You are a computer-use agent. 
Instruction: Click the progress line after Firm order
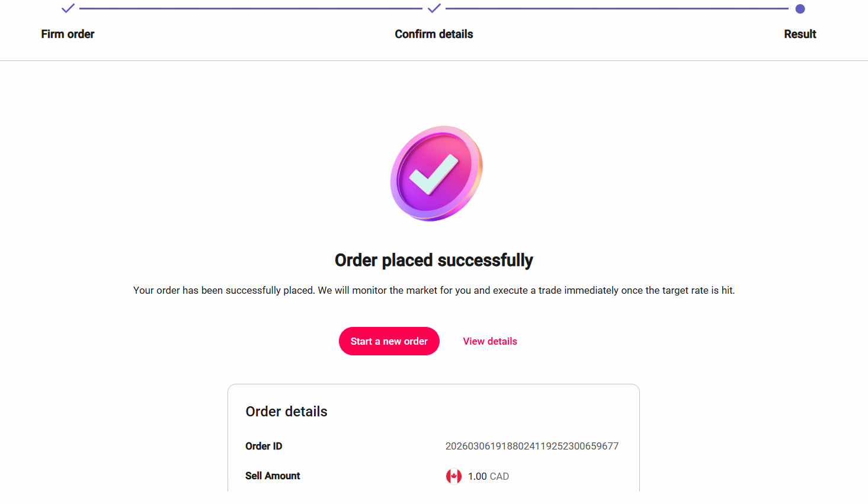tap(251, 9)
